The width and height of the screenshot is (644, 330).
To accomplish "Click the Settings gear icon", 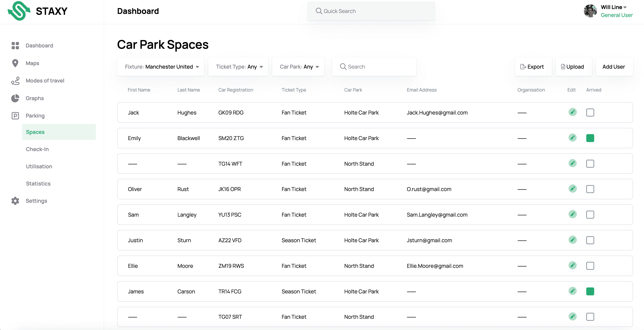I will [x=15, y=201].
